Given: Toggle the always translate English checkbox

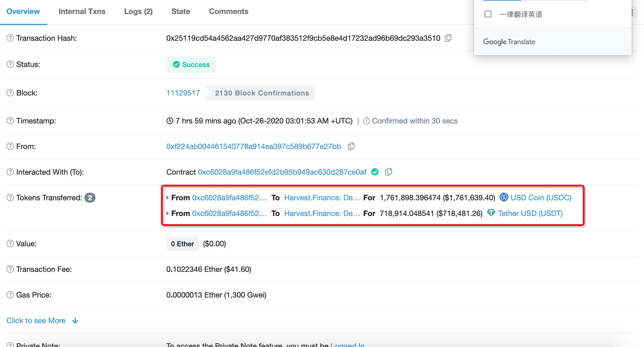Looking at the screenshot, I should pyautogui.click(x=488, y=14).
